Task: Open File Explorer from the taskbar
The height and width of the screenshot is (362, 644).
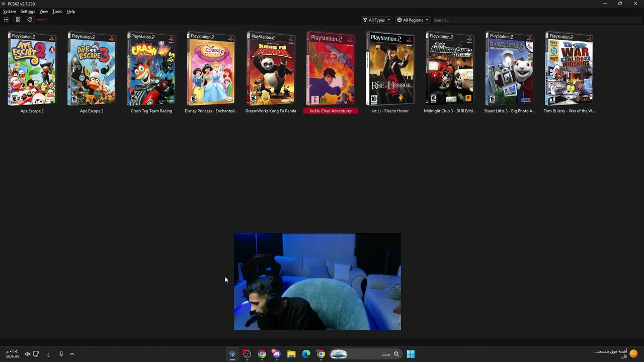Action: [291, 354]
